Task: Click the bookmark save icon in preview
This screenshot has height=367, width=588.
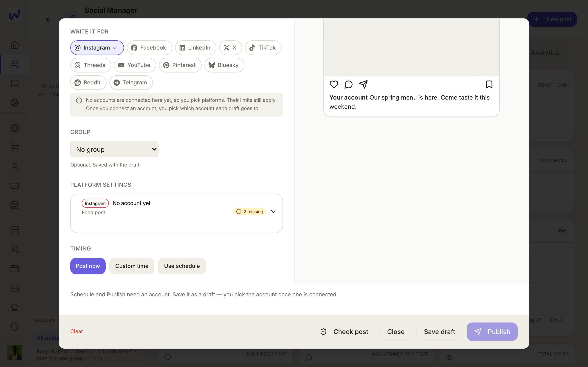Action: coord(489,84)
